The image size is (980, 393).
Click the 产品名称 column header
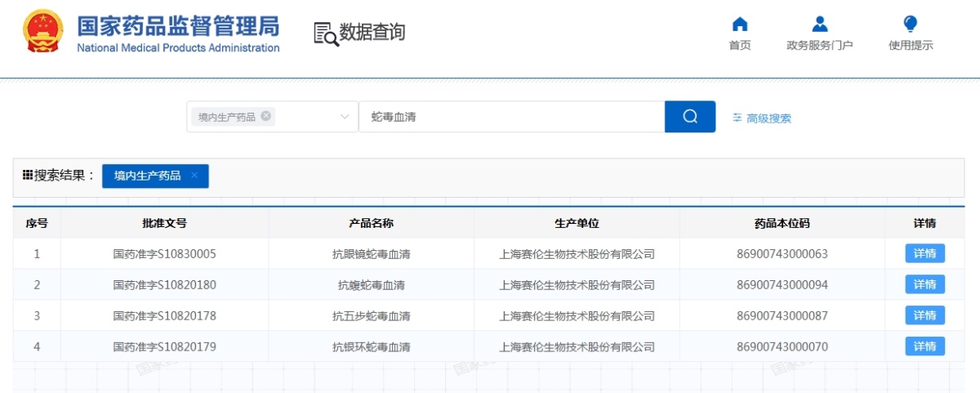(x=371, y=223)
